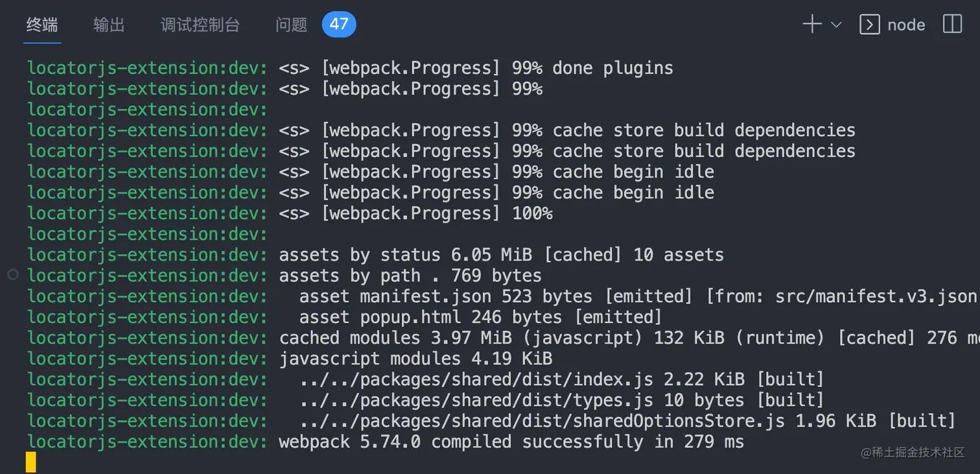
Task: Click the 47 problems count badge
Action: tap(339, 25)
